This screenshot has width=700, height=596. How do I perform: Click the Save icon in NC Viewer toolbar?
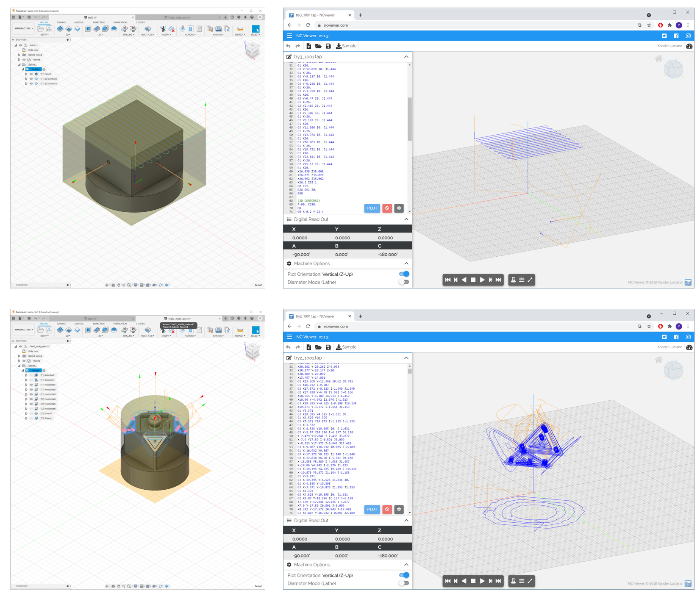tap(328, 46)
